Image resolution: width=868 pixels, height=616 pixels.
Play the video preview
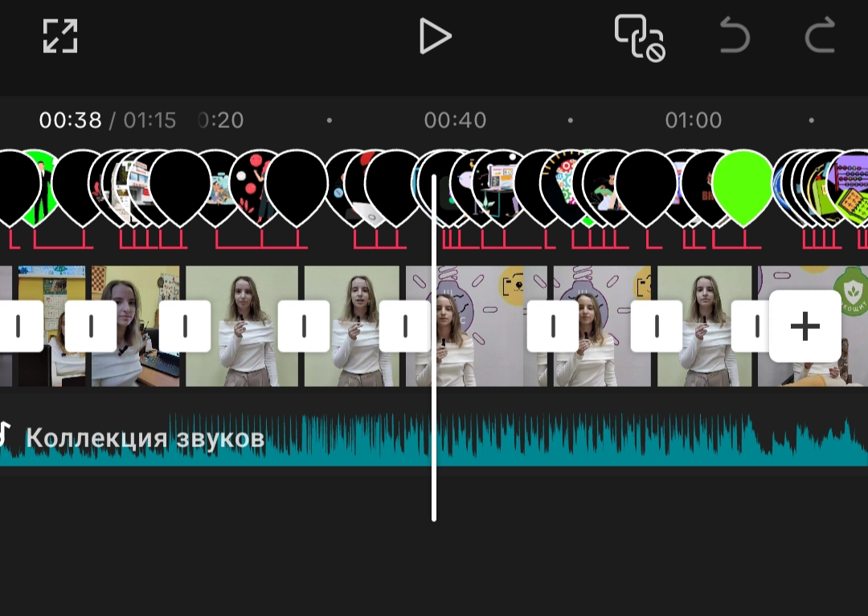(x=435, y=36)
